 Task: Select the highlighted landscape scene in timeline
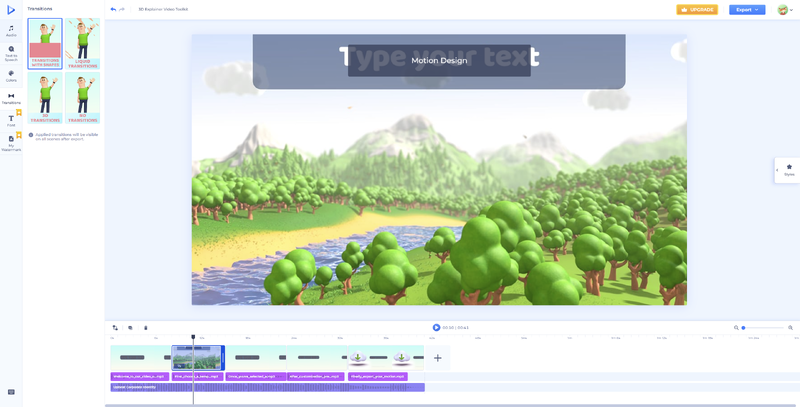coord(198,358)
